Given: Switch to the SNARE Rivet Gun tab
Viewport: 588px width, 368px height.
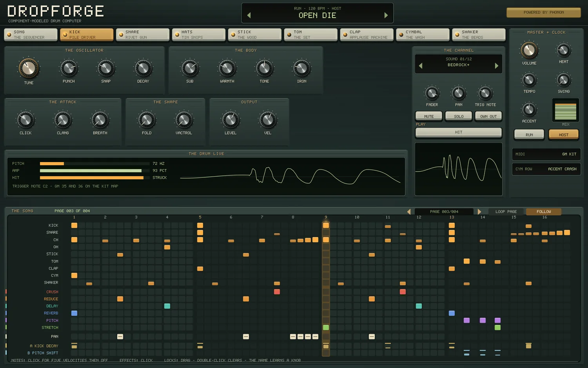Looking at the screenshot, I should 143,34.
